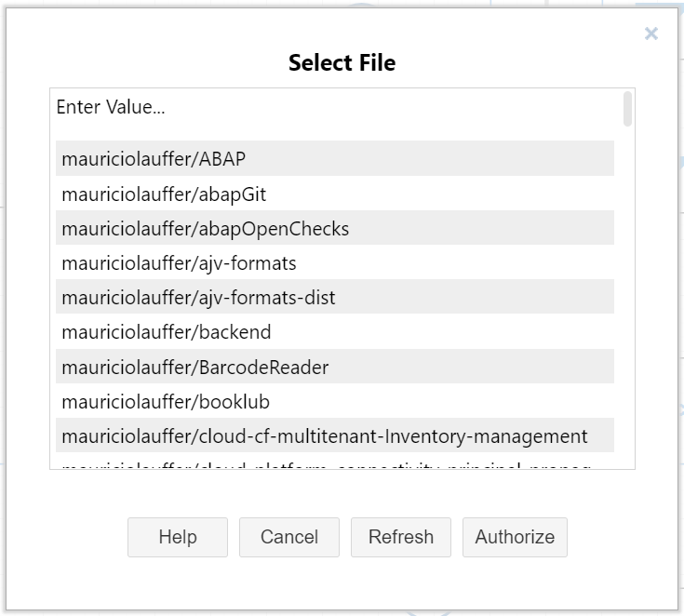
Task: Cancel the Select File dialog
Action: (288, 537)
